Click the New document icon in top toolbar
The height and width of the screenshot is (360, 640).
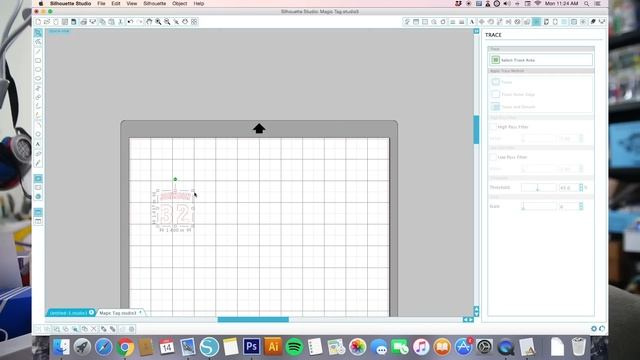(38, 22)
